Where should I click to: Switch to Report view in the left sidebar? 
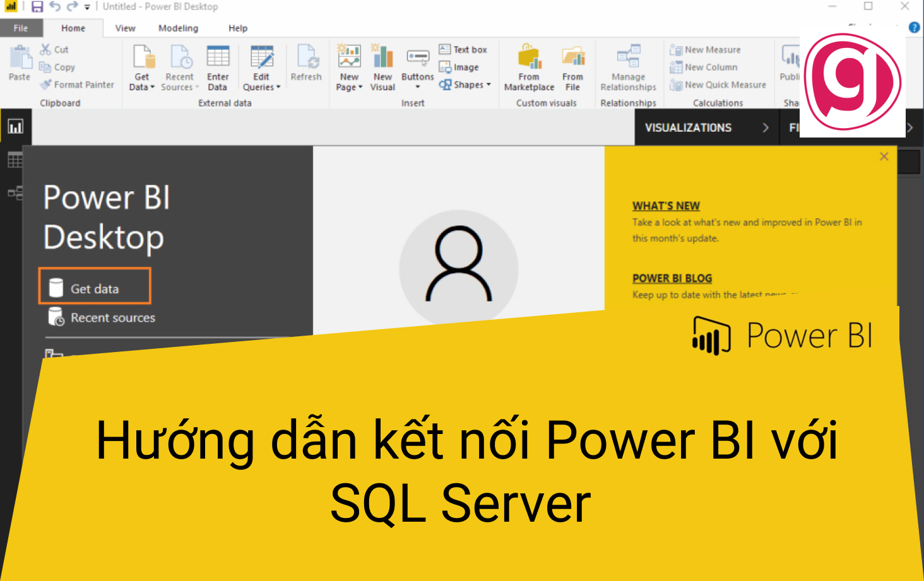tap(16, 126)
